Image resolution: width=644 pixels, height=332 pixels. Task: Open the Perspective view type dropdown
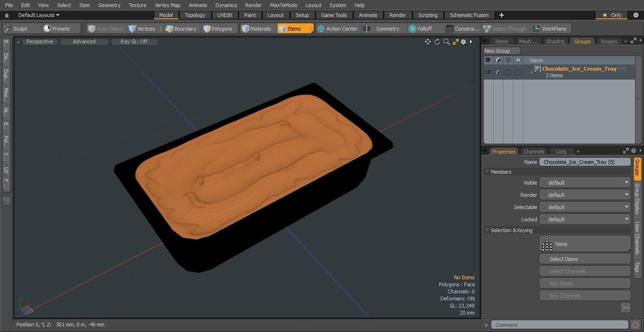(40, 41)
